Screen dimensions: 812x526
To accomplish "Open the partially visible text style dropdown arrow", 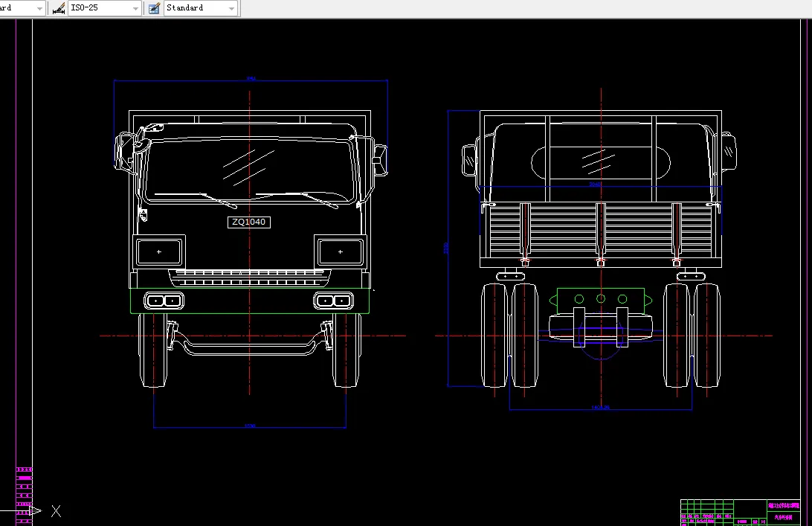I will (39, 8).
